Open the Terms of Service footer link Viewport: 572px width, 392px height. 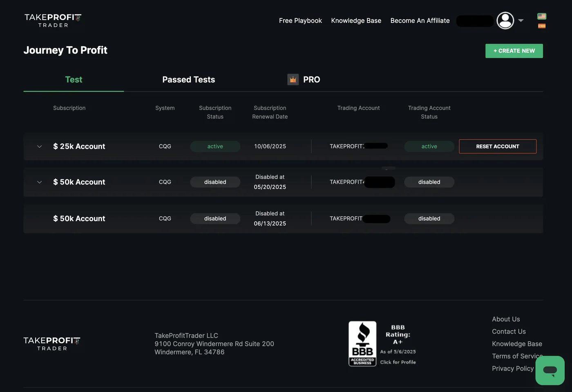517,356
